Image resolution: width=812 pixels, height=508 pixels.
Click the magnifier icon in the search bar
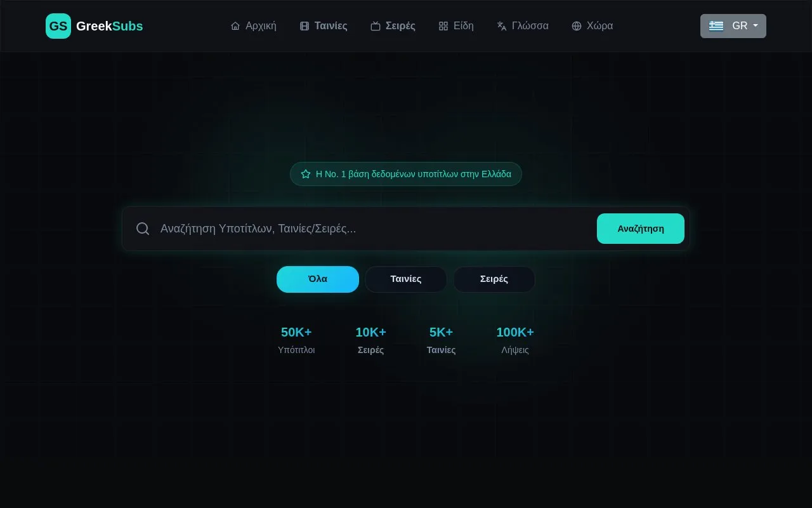pyautogui.click(x=143, y=229)
